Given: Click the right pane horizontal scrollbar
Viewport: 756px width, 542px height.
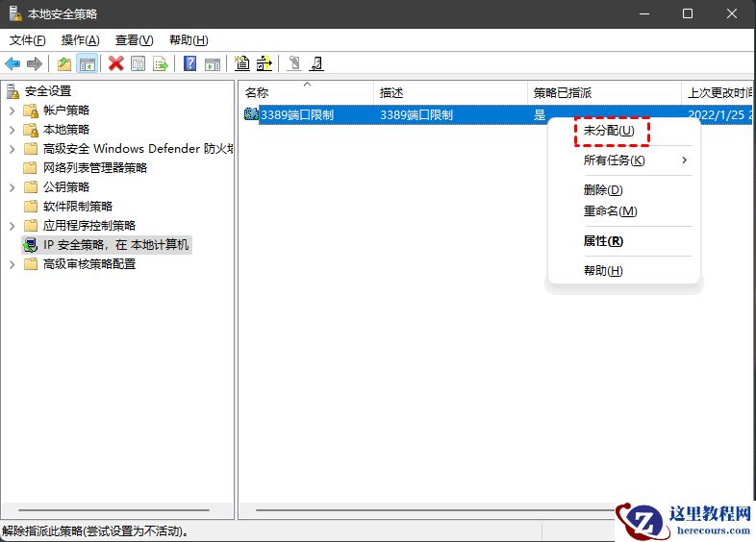Looking at the screenshot, I should click(436, 510).
